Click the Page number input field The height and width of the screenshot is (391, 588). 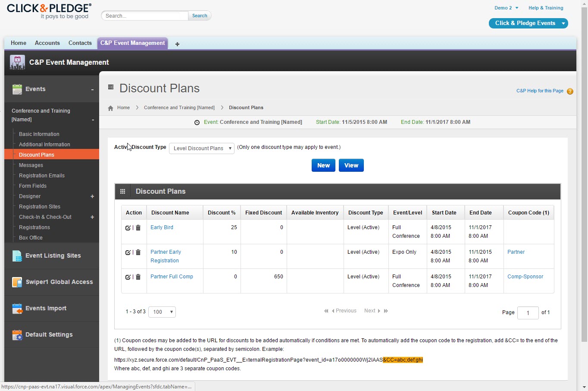click(528, 312)
